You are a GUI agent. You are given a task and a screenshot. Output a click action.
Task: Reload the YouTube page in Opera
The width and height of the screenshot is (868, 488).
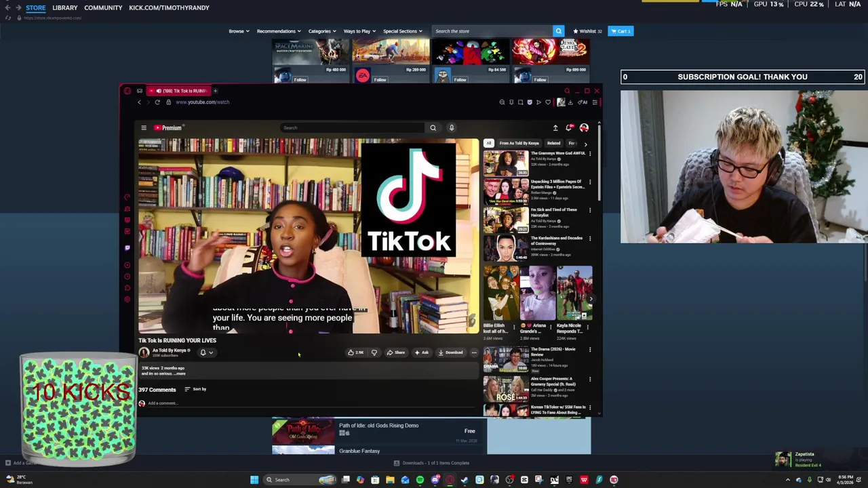(157, 102)
